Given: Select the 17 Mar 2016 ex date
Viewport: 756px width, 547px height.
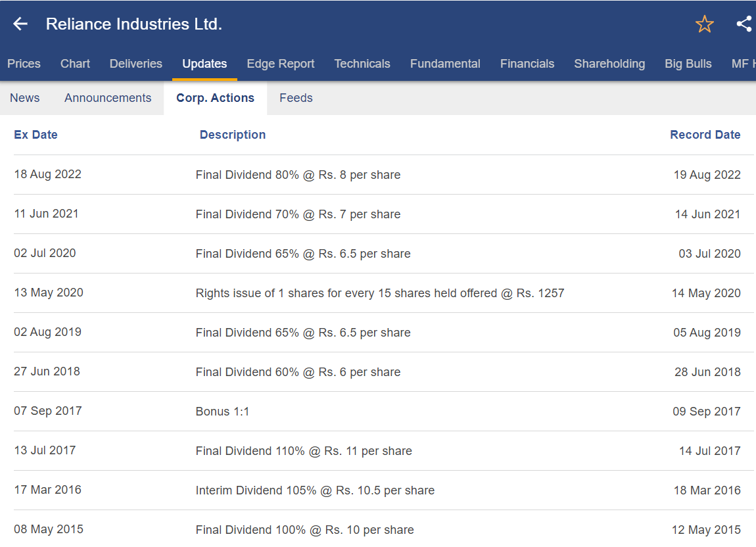Looking at the screenshot, I should point(48,490).
